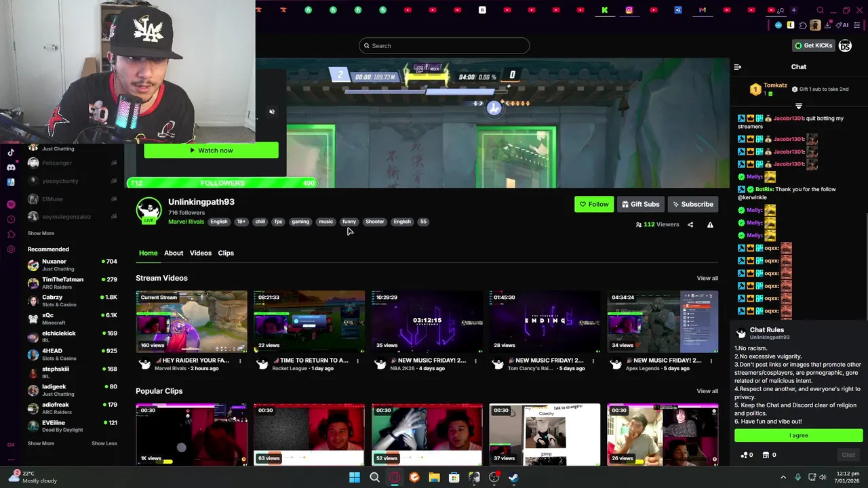Click the Watch now button

click(x=211, y=150)
